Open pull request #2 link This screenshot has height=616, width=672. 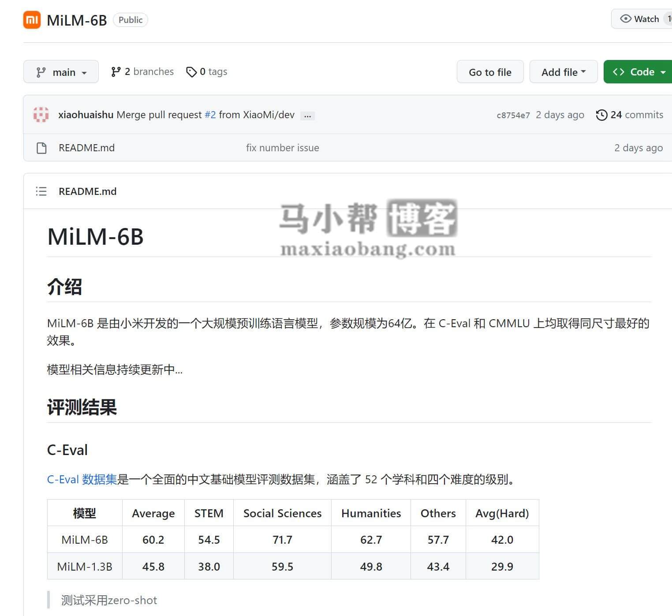[210, 115]
